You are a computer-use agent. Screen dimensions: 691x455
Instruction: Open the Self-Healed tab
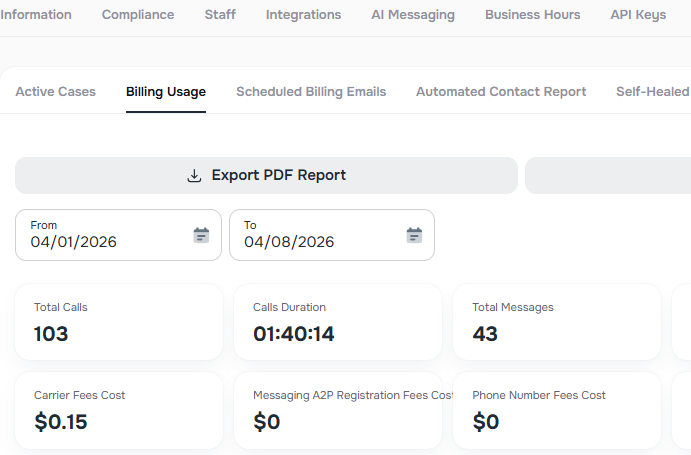tap(652, 92)
